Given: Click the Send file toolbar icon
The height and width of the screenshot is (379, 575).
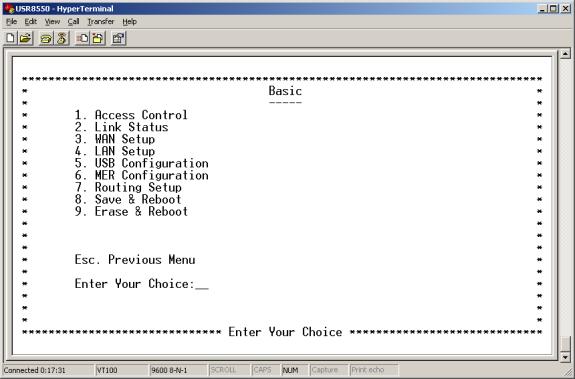Looking at the screenshot, I should (82, 38).
